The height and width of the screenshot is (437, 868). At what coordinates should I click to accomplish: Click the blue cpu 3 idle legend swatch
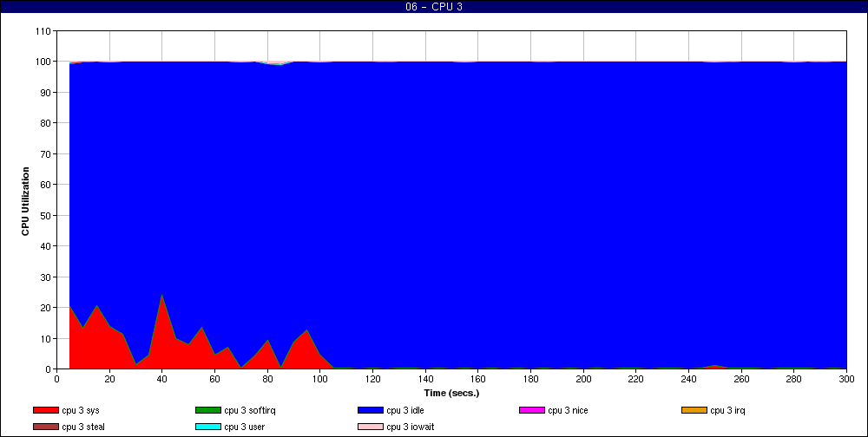(371, 410)
